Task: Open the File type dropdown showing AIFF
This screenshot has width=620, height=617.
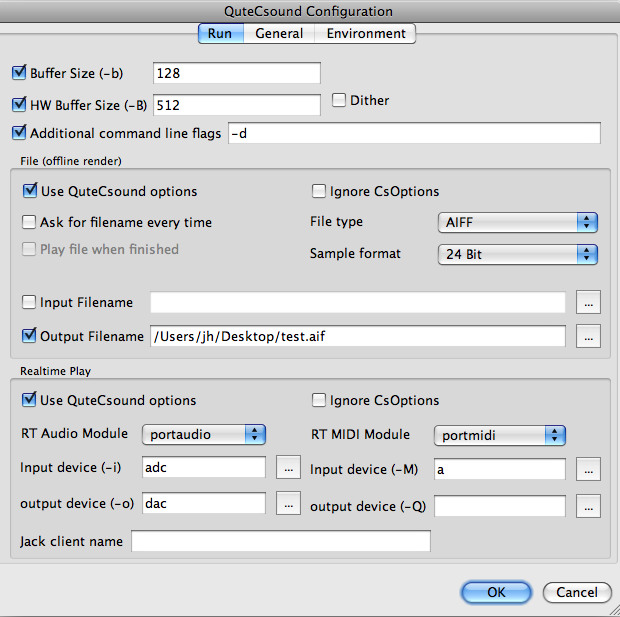Action: point(518,222)
